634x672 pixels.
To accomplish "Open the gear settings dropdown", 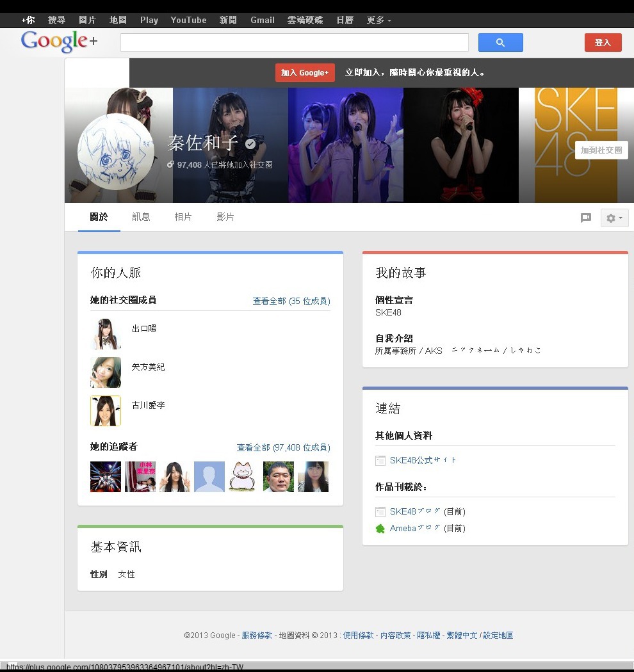I will 614,218.
